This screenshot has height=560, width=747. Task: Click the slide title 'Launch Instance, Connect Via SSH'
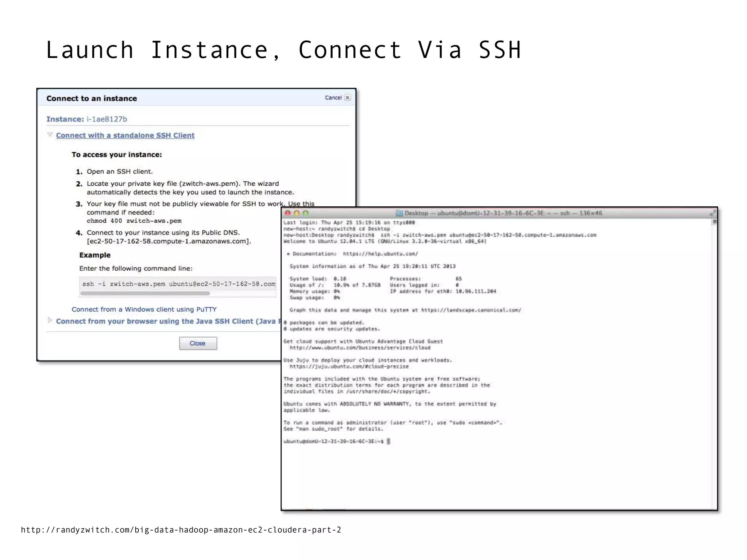pyautogui.click(x=283, y=50)
